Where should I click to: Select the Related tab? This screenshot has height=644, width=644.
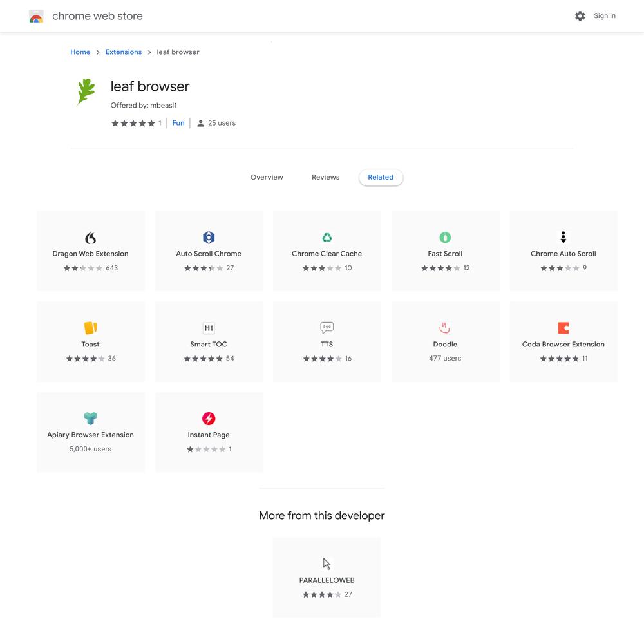(381, 177)
